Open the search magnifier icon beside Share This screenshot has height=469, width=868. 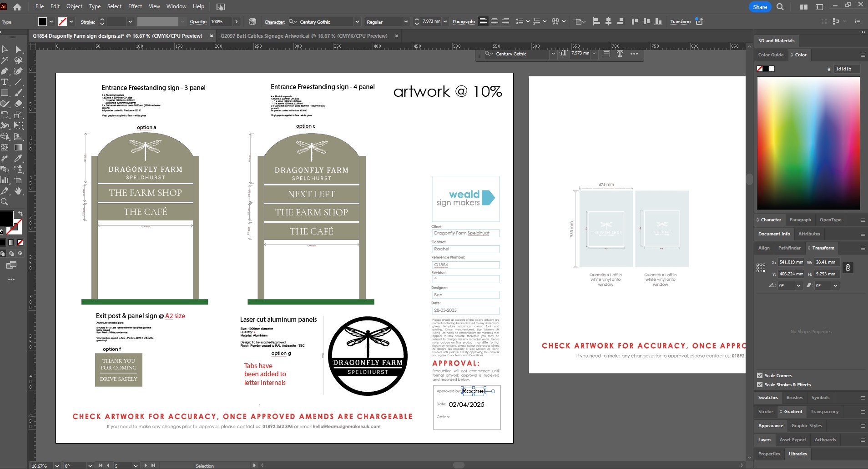coord(780,7)
